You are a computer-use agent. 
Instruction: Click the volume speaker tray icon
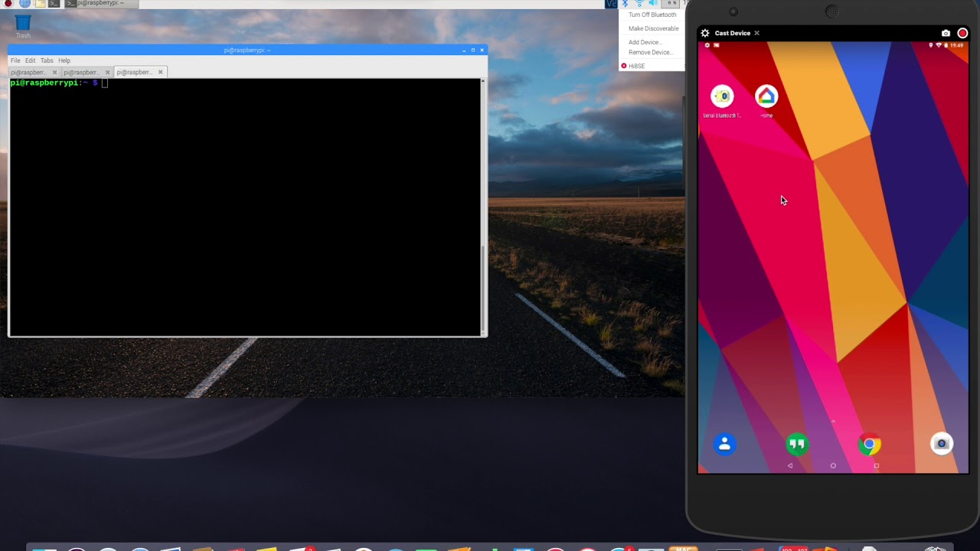(652, 3)
